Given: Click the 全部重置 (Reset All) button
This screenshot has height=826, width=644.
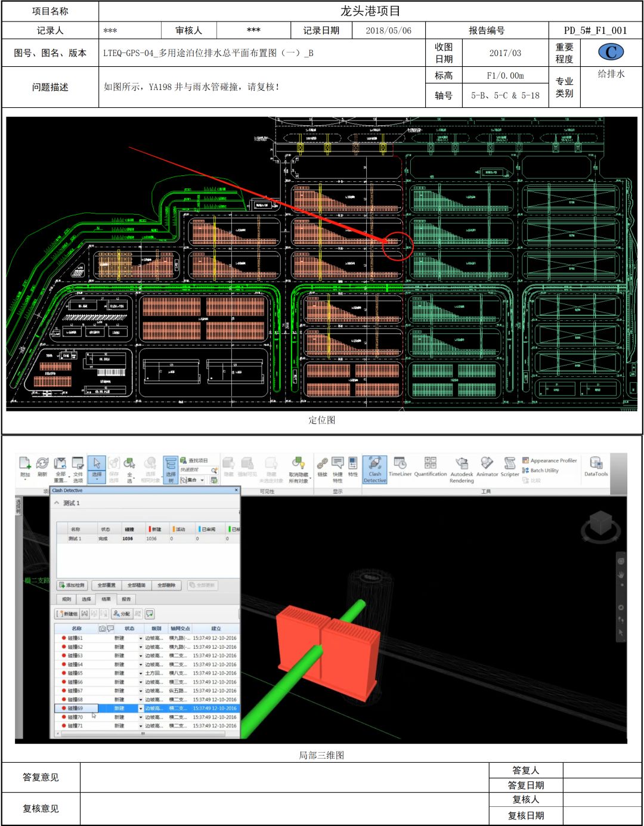Looking at the screenshot, I should click(106, 586).
